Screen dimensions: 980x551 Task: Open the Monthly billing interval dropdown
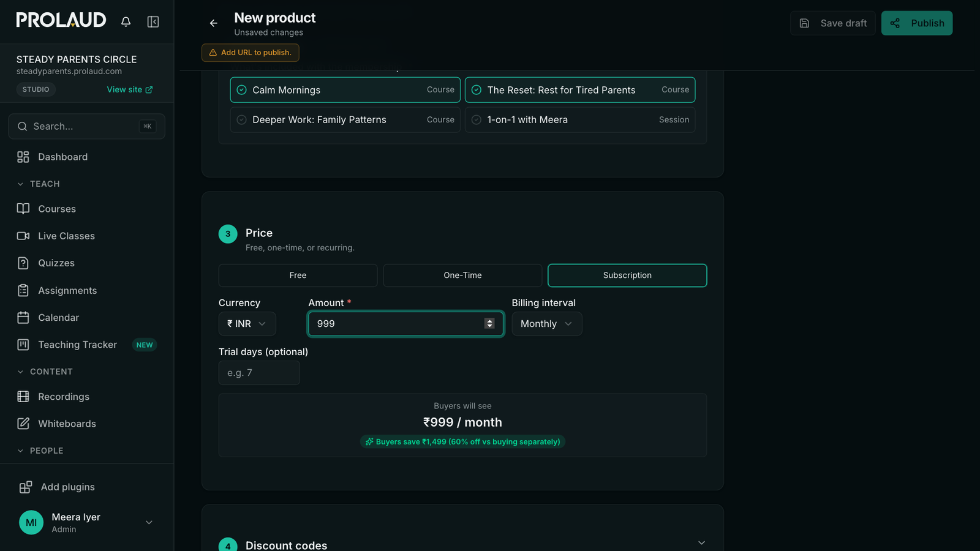(547, 324)
